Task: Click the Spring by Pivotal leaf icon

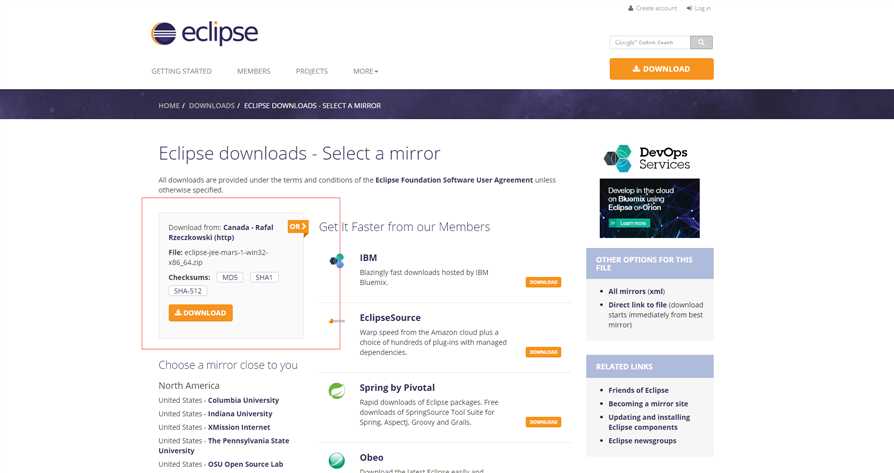Action: (x=337, y=391)
